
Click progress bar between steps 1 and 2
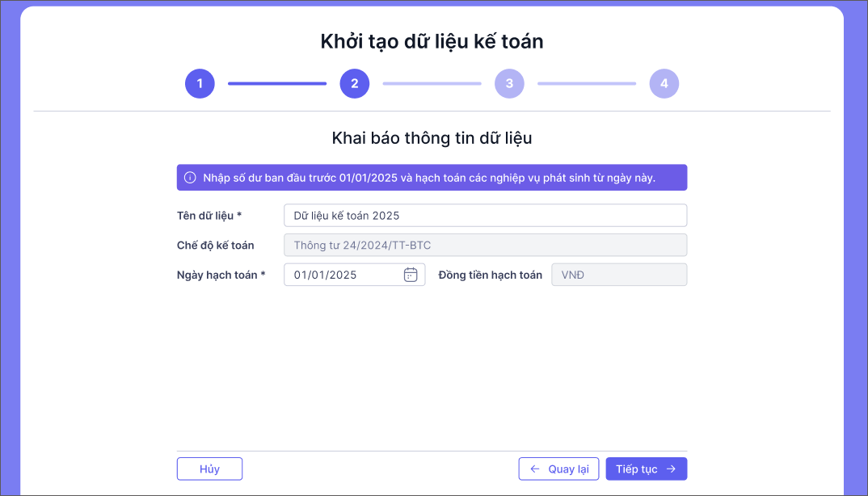[277, 83]
